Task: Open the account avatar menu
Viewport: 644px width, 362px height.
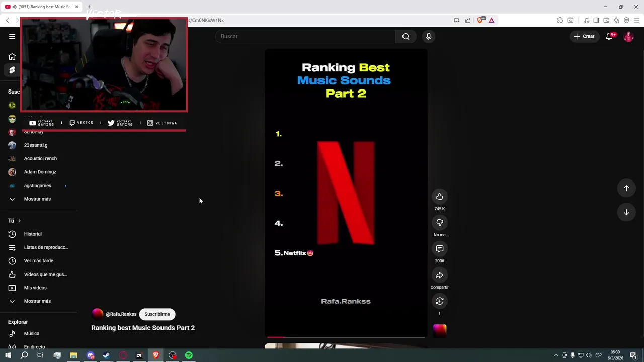Action: [628, 36]
